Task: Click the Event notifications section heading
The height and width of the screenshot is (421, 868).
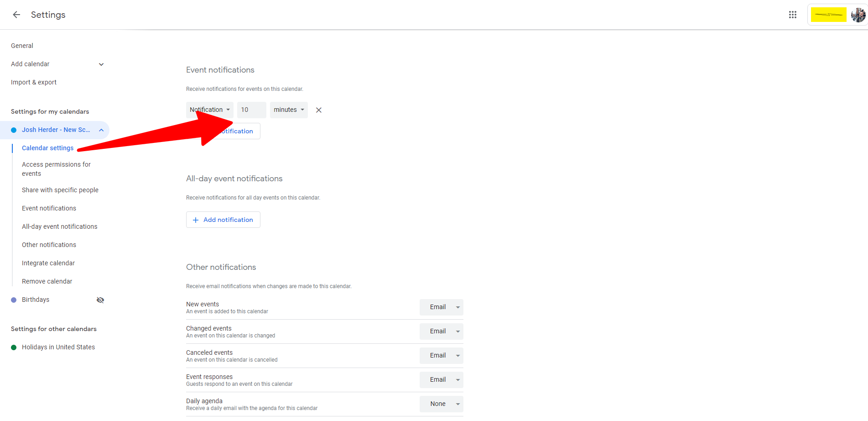Action: 220,70
